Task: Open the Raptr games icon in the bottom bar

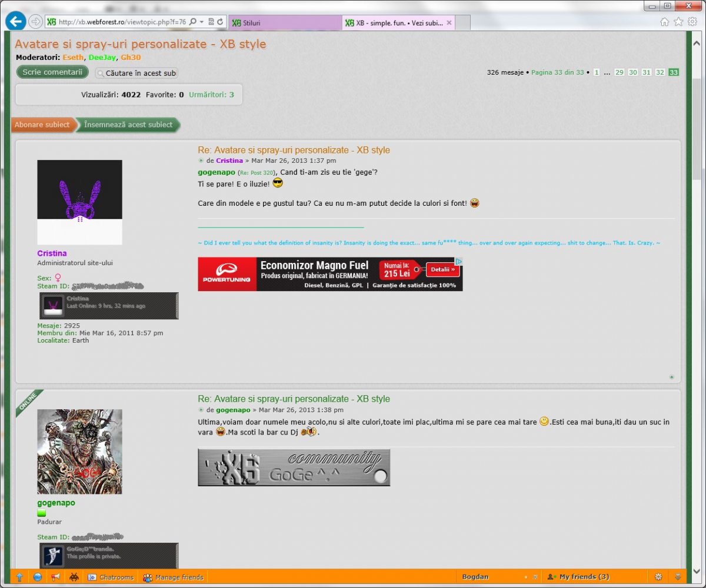Action: pyautogui.click(x=74, y=577)
